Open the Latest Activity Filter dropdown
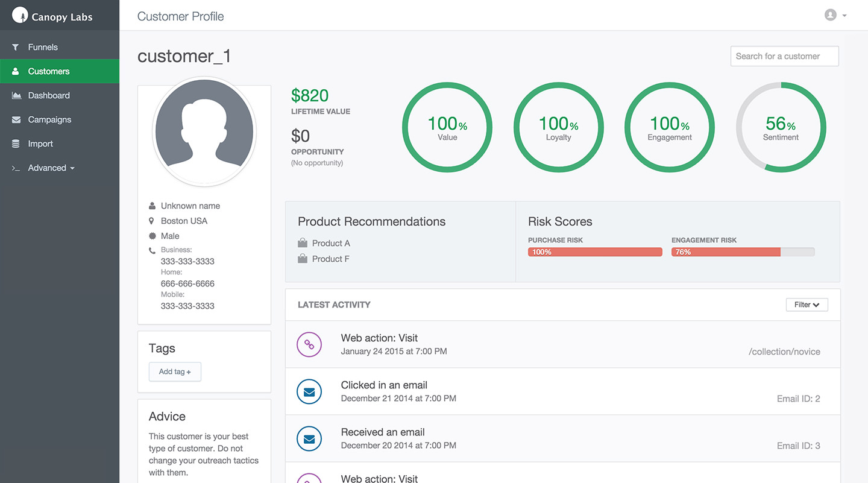 pyautogui.click(x=807, y=305)
